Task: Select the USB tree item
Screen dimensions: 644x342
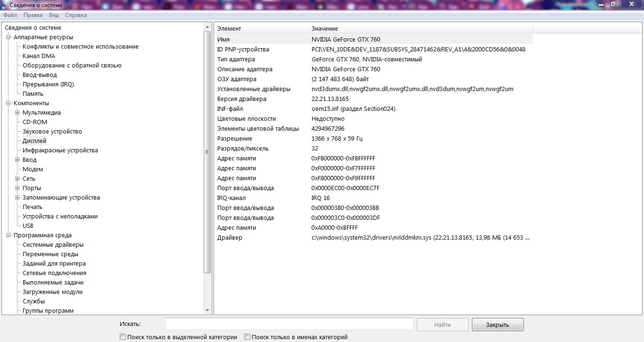Action: tap(28, 226)
